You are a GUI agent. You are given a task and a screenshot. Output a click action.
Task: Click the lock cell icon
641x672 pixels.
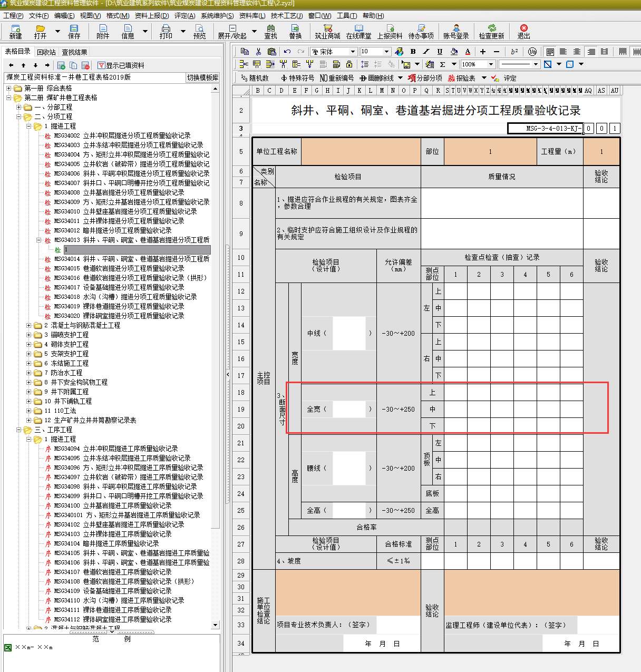click(349, 64)
